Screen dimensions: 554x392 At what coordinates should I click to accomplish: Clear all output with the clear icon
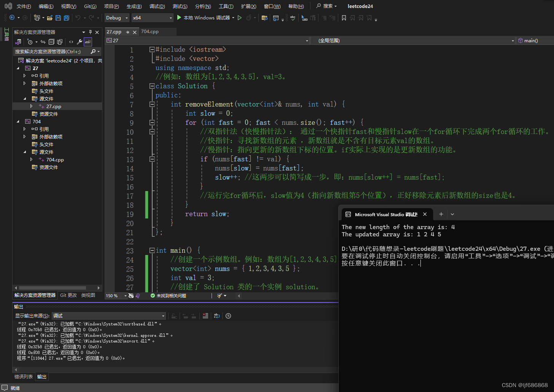[x=205, y=316]
